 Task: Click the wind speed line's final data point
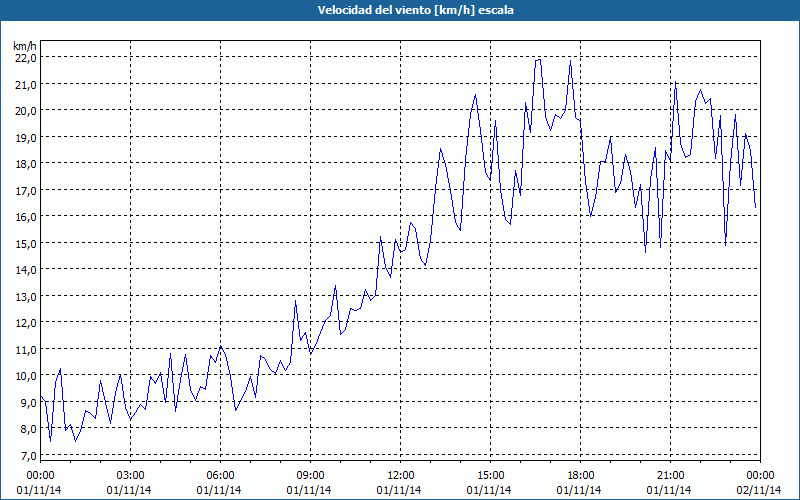756,208
